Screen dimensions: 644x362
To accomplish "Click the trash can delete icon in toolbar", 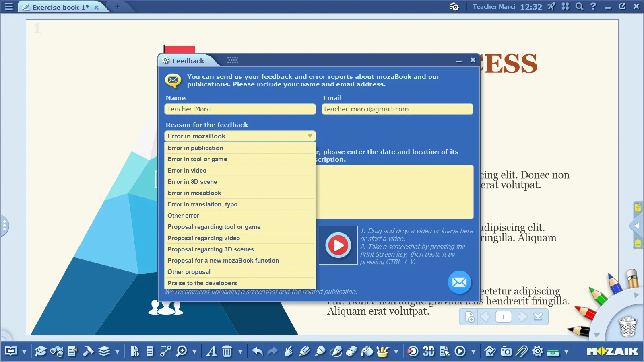I will coord(227,351).
